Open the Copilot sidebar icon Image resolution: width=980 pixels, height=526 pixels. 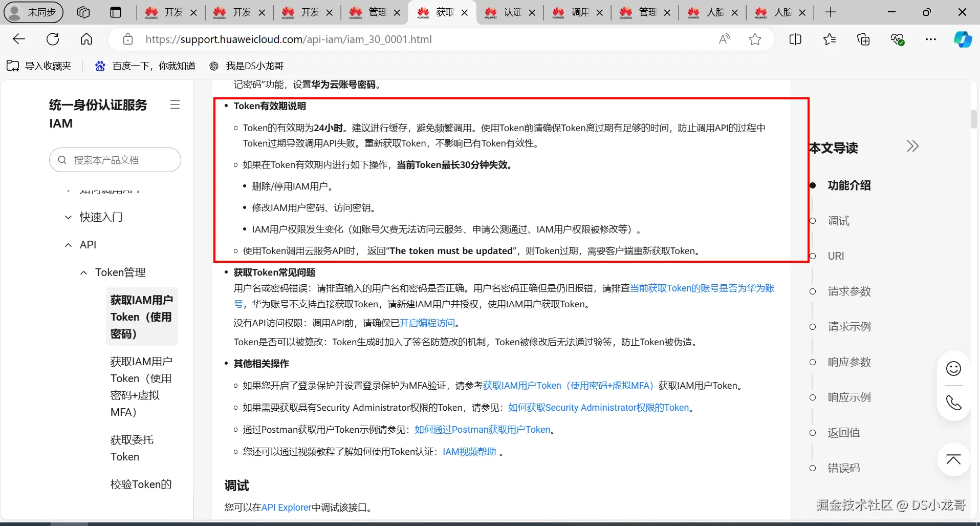pyautogui.click(x=963, y=39)
